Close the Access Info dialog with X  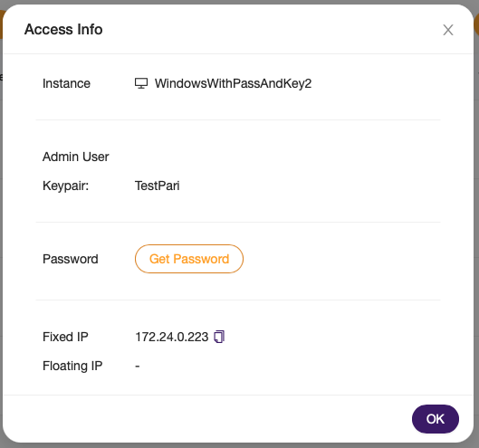pos(448,30)
